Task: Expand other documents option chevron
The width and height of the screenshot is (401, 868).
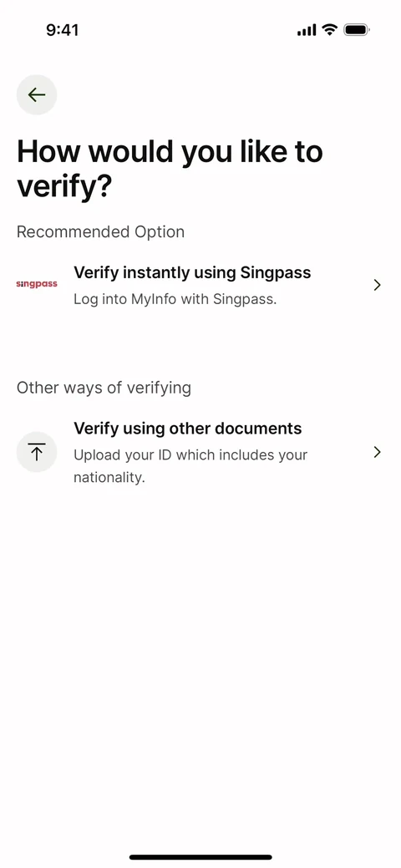Action: click(377, 452)
